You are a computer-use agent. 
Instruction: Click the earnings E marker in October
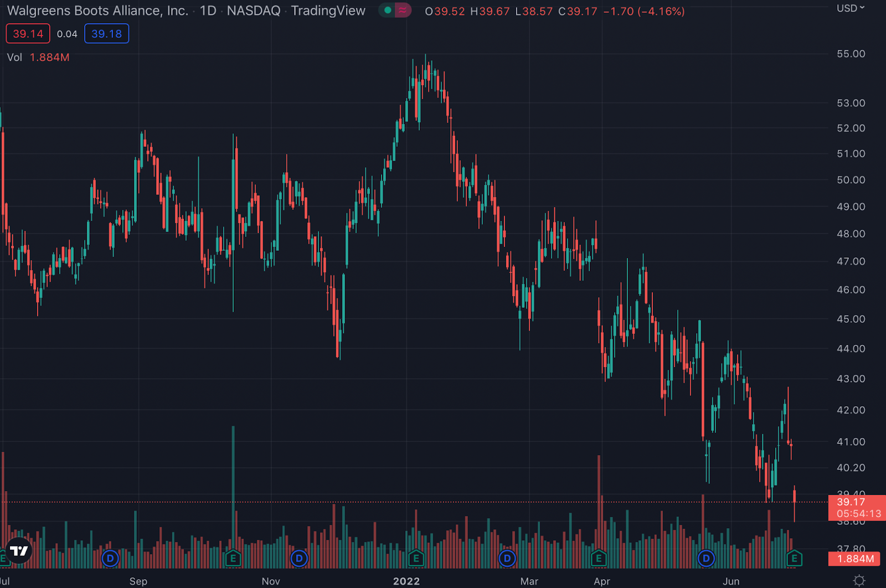233,558
